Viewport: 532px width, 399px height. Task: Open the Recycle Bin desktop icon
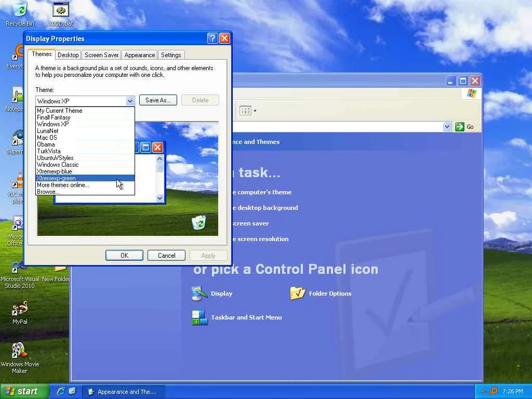(x=20, y=14)
